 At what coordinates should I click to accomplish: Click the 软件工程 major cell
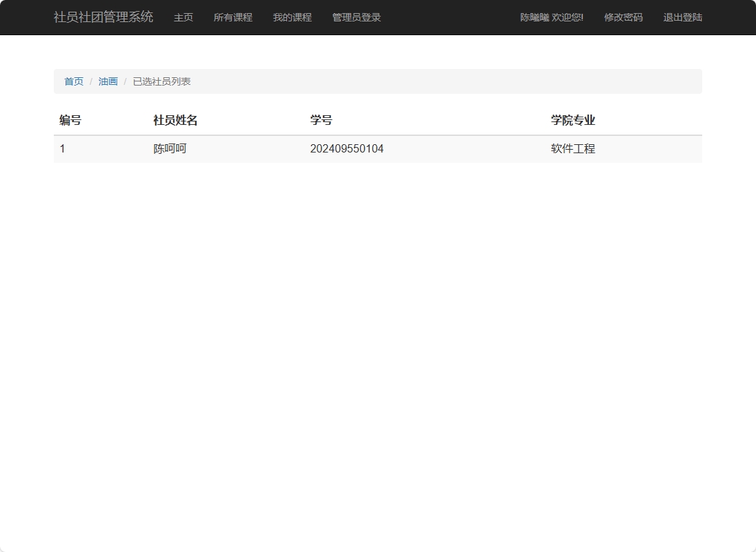click(572, 148)
